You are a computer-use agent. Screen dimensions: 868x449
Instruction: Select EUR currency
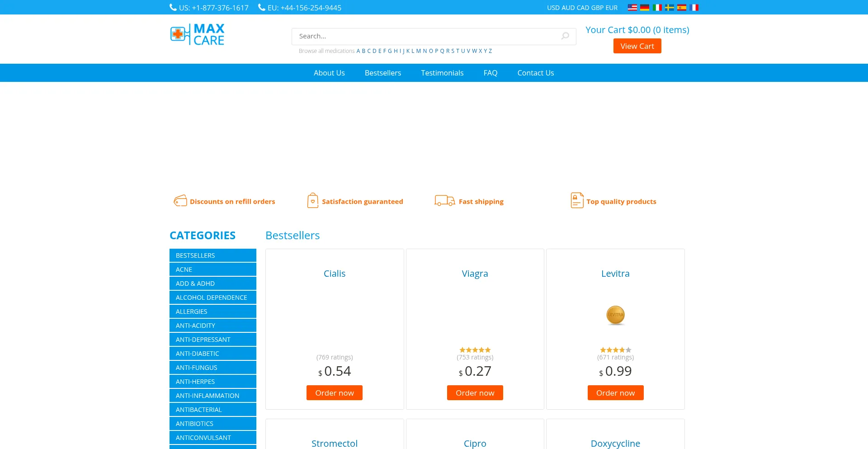click(612, 8)
